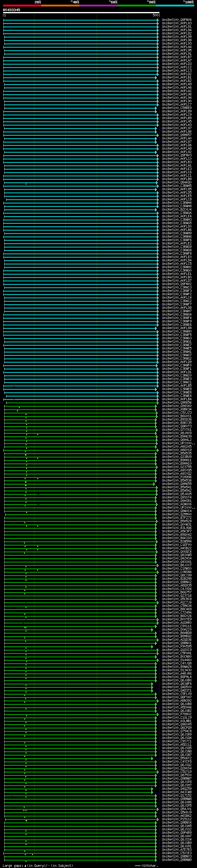The height and width of the screenshot is (868, 197).
Task: Open hit UniRef100_Q9FNV4
Action: coord(176,20)
